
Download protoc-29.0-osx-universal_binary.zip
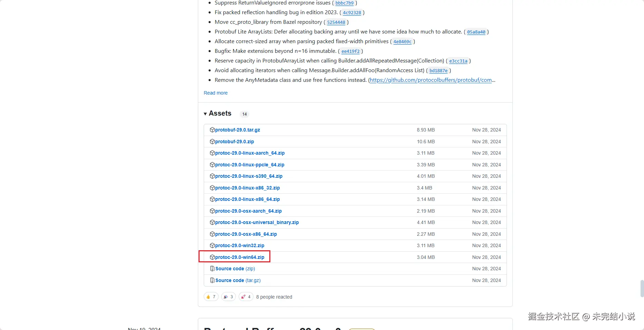click(257, 222)
